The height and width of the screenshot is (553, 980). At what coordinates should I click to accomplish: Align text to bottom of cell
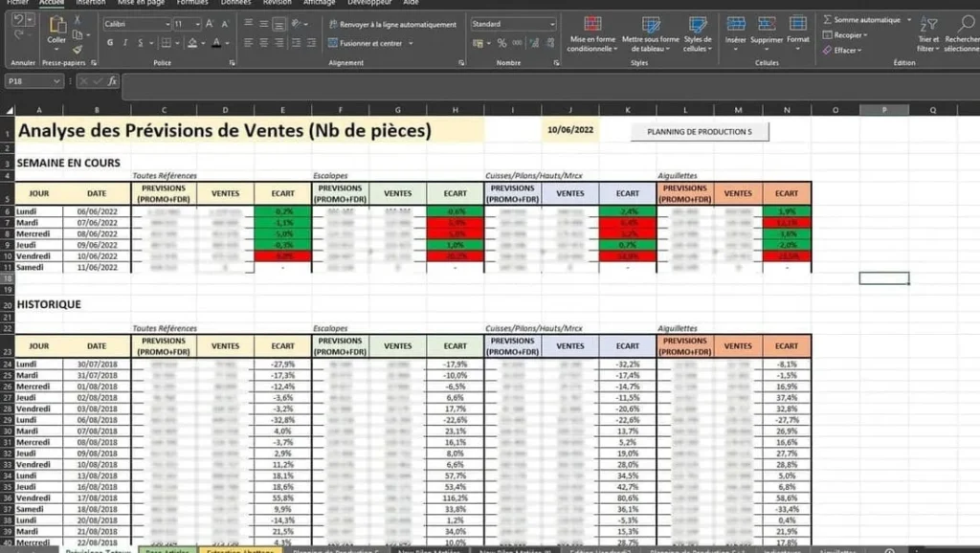pos(279,24)
